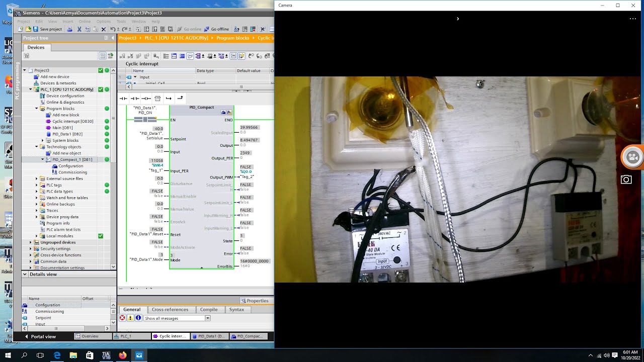Open Online & diagnostics

coord(65,102)
